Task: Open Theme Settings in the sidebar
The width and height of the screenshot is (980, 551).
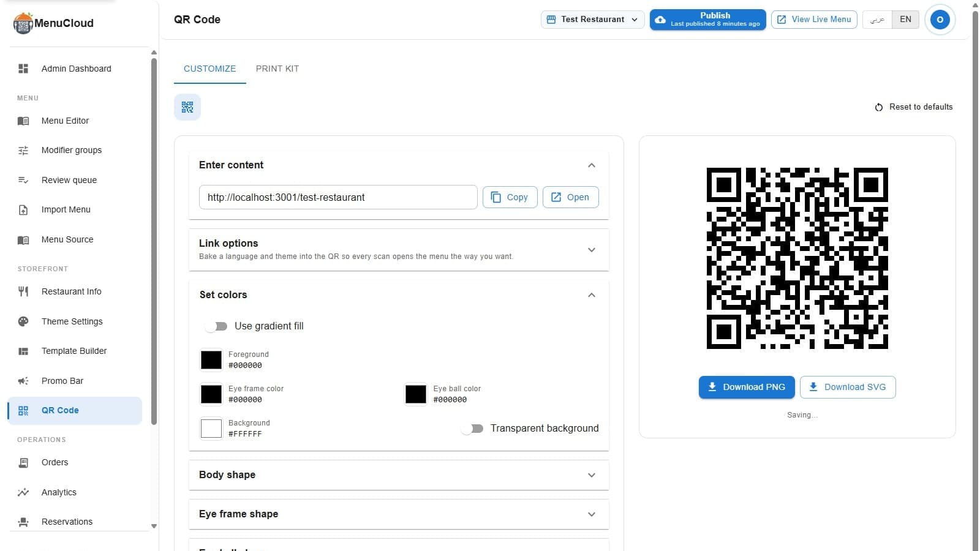Action: pyautogui.click(x=75, y=321)
